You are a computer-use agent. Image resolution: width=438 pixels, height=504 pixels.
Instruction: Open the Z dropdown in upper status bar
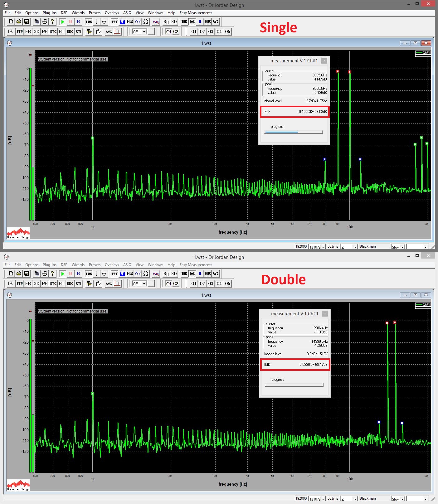(x=349, y=247)
